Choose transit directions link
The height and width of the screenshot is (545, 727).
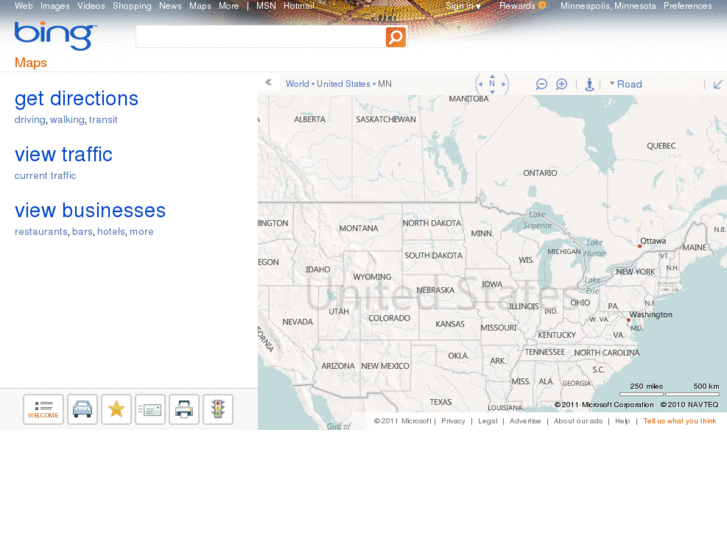click(103, 120)
